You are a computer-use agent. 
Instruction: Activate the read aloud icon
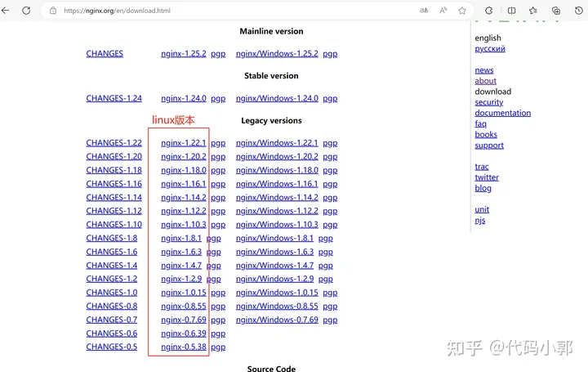point(443,11)
